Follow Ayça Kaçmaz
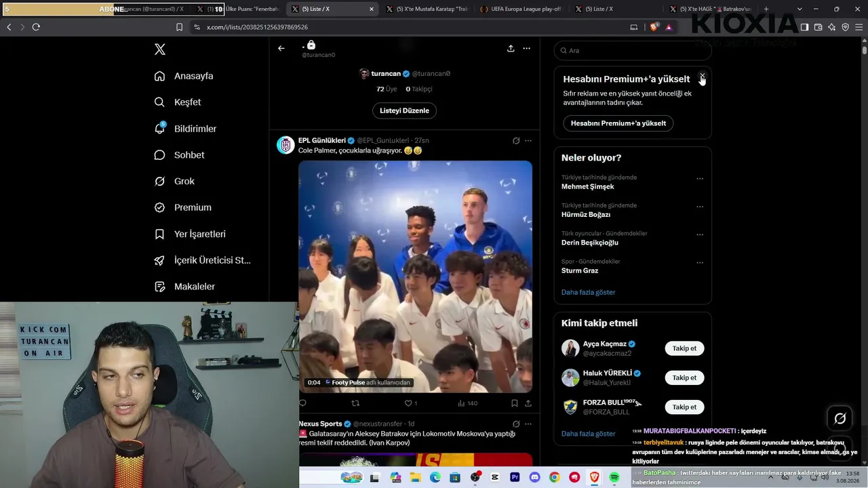 pyautogui.click(x=684, y=348)
